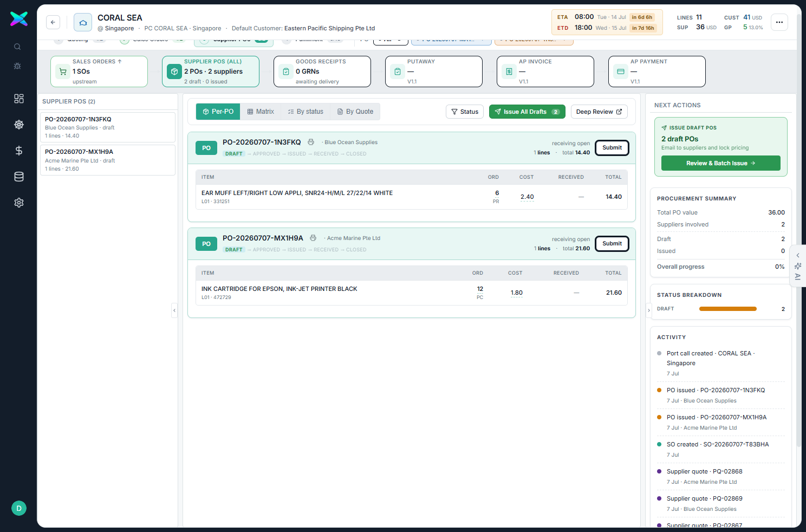The height and width of the screenshot is (532, 806).
Task: Open the ship wheel icon in the sidebar
Action: click(x=19, y=124)
